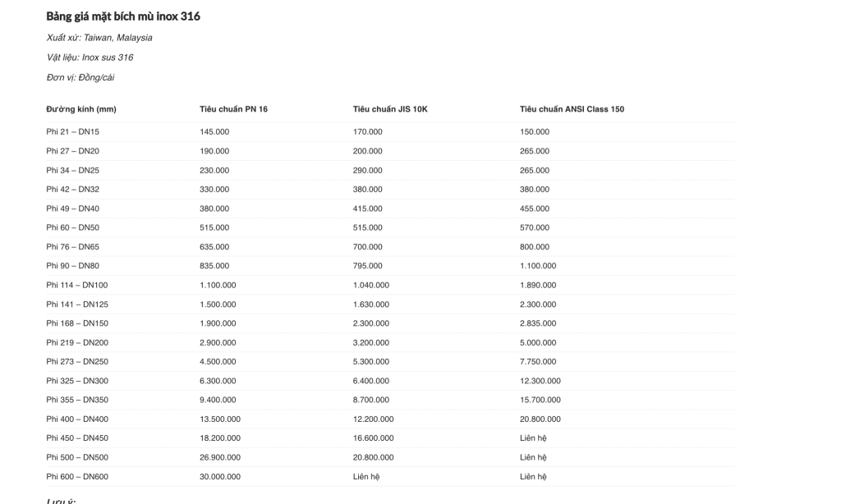
Task: Click the PN 16 price 30.000.000
Action: coord(220,476)
